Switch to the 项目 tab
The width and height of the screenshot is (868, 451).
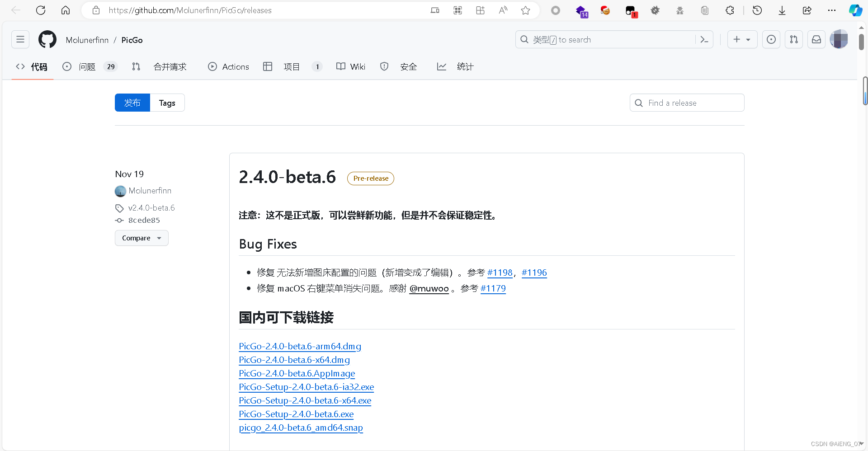pyautogui.click(x=292, y=66)
